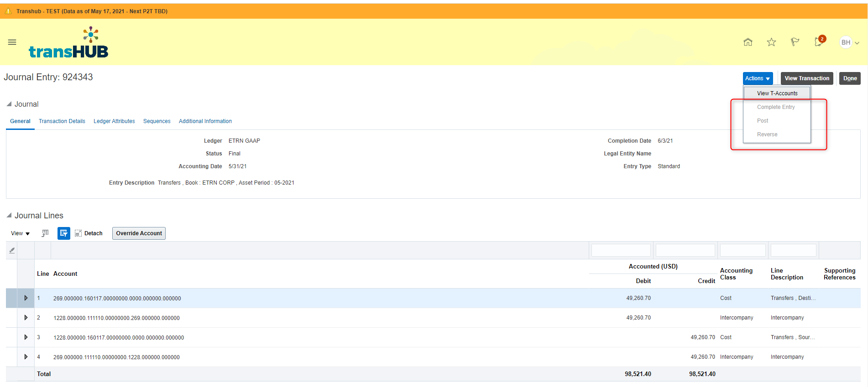Click the Debit filter input field
This screenshot has height=387, width=868.
[621, 250]
